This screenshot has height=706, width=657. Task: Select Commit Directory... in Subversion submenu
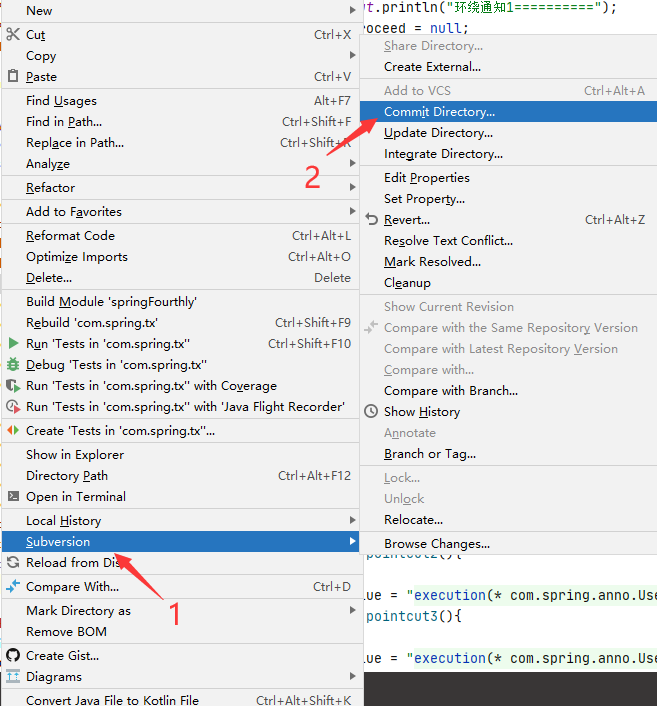point(508,112)
